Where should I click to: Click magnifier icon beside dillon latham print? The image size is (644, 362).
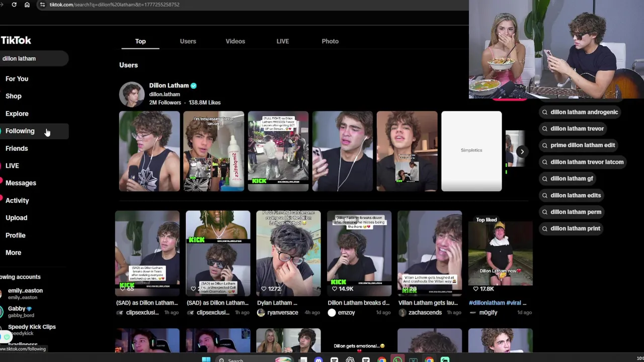click(x=544, y=228)
